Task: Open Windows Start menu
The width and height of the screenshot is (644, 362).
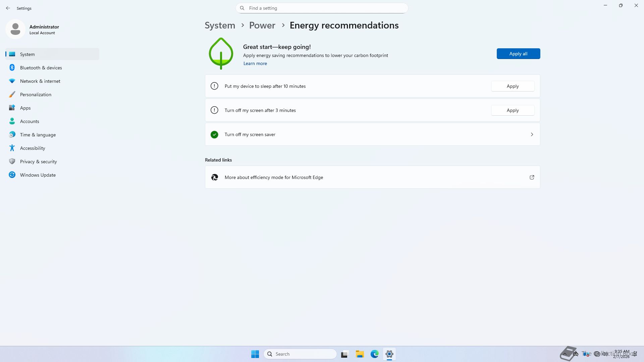Action: pyautogui.click(x=255, y=354)
